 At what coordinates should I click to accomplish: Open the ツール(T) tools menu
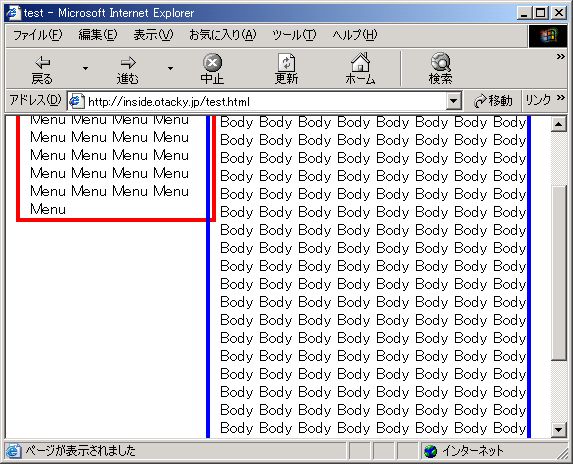(294, 35)
